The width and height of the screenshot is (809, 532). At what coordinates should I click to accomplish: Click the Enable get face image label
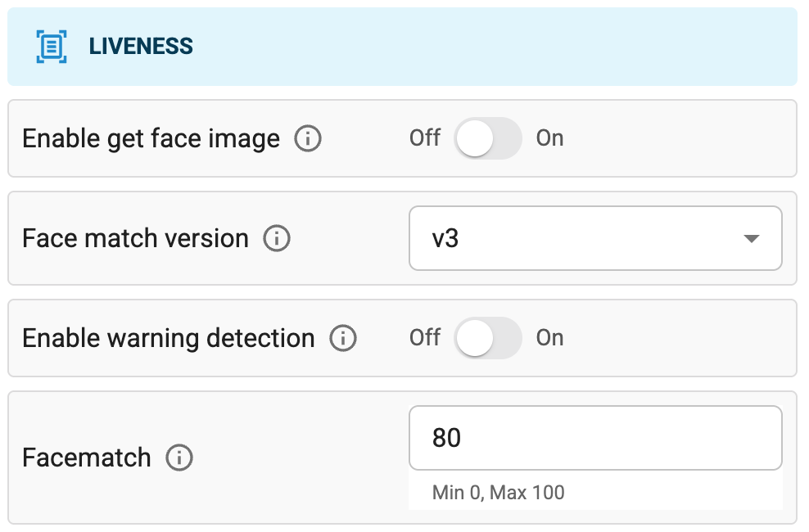(x=151, y=138)
